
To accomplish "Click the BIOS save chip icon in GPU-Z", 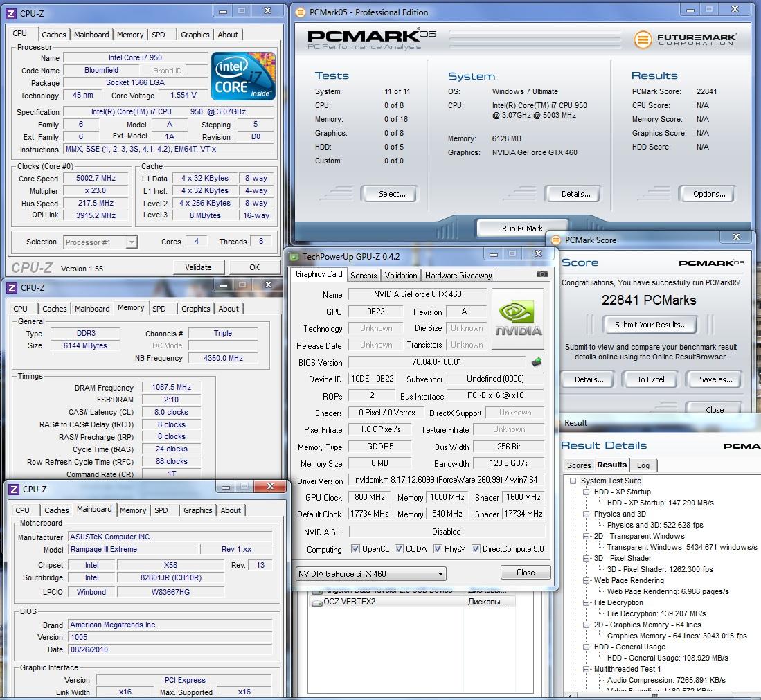I will point(537,362).
